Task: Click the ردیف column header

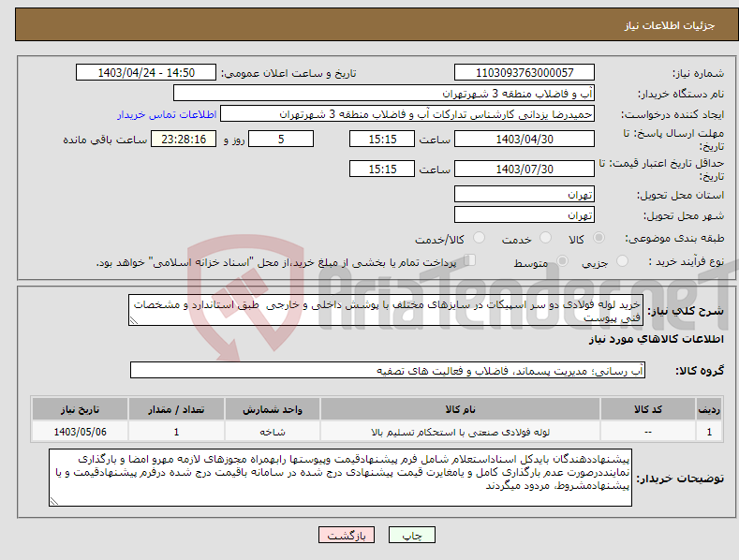Action: pos(709,409)
